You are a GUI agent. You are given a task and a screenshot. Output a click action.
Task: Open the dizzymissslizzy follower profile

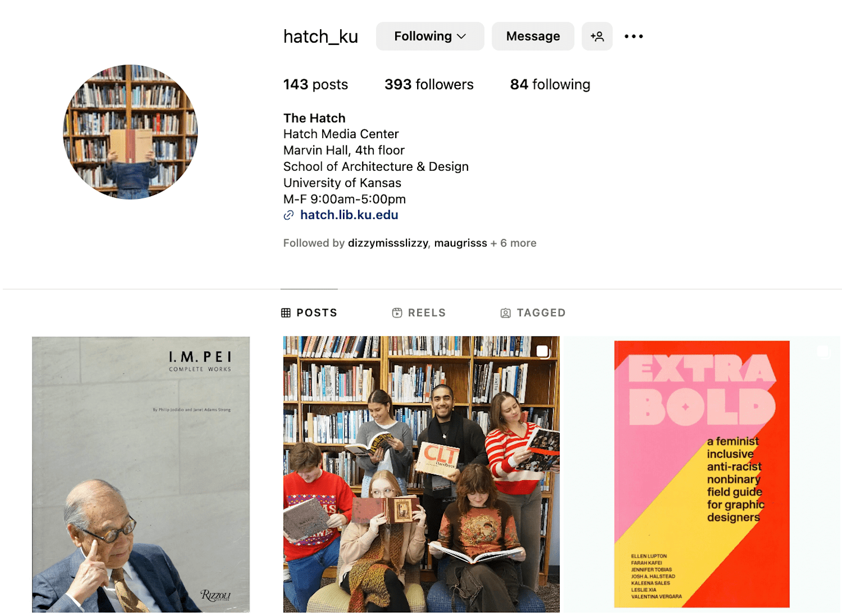[388, 243]
